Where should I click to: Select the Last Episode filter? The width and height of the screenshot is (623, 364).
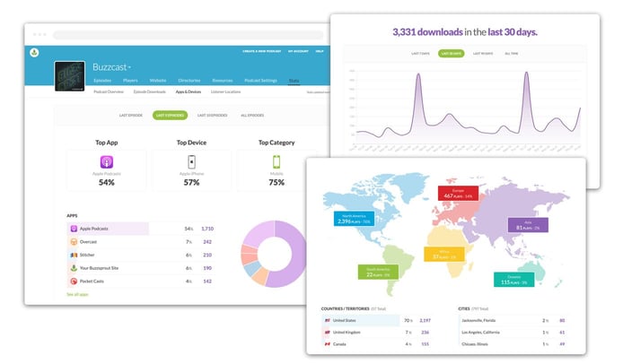click(x=131, y=115)
